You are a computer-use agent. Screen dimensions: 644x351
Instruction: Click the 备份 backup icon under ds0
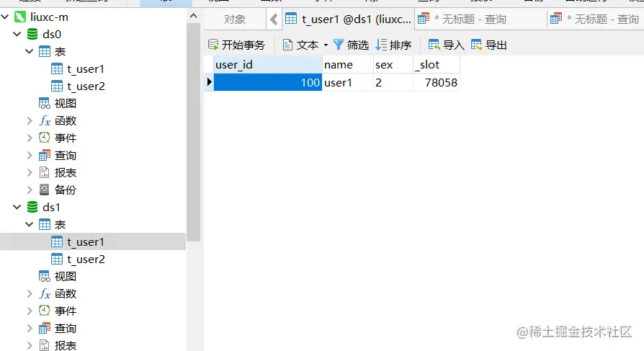click(45, 190)
